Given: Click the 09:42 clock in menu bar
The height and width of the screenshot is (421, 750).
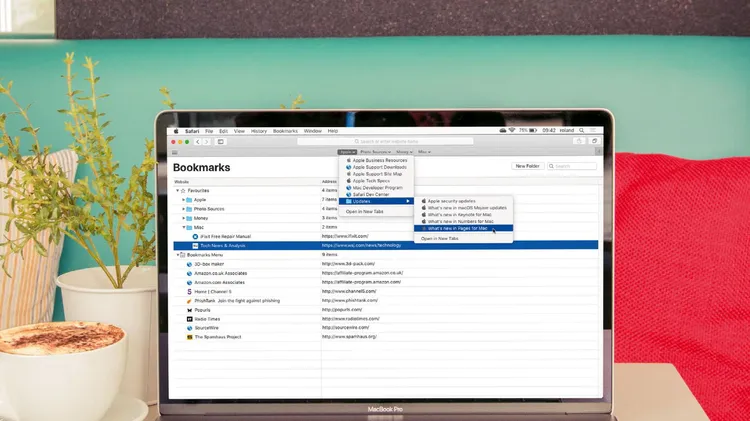Looking at the screenshot, I should [549, 130].
